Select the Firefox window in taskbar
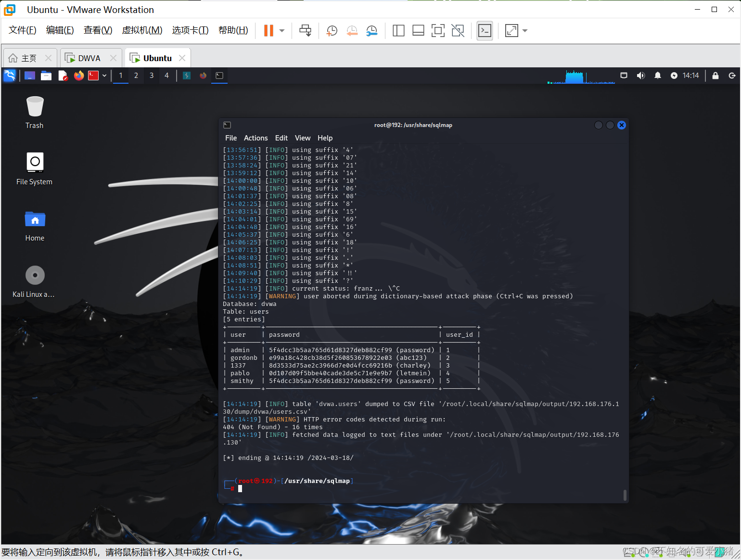741x560 pixels. [x=203, y=76]
